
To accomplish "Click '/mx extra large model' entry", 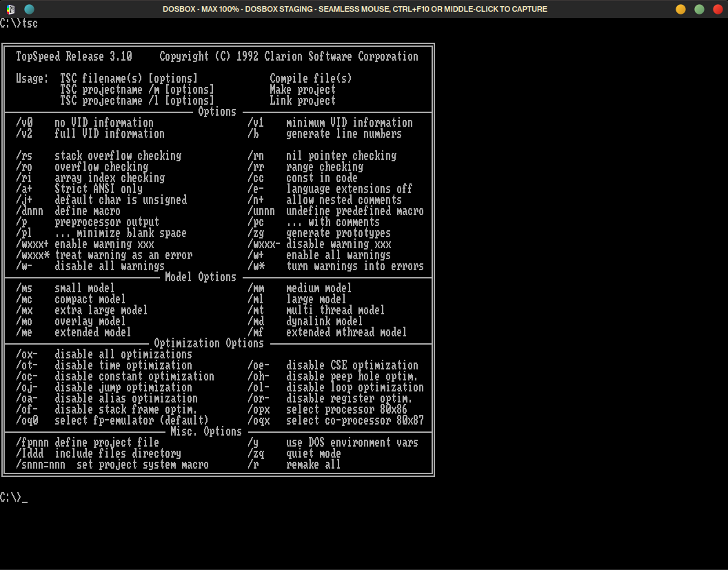I will pyautogui.click(x=82, y=311).
